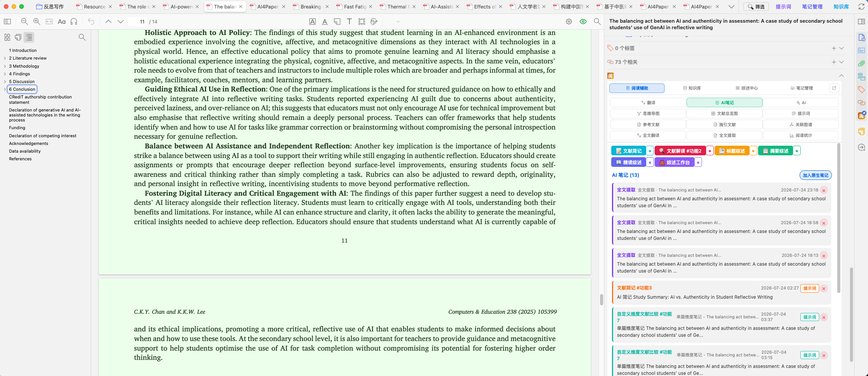Click the page number input field
868x376 pixels.
point(138,22)
